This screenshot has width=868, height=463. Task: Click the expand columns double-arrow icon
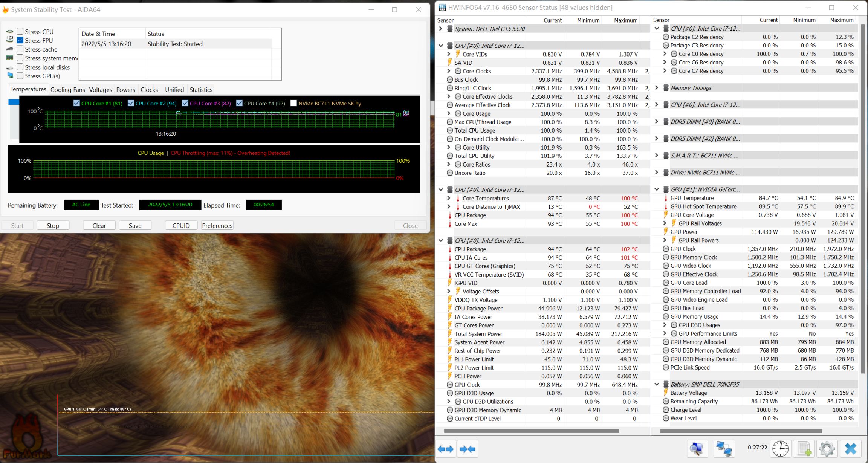(x=446, y=449)
